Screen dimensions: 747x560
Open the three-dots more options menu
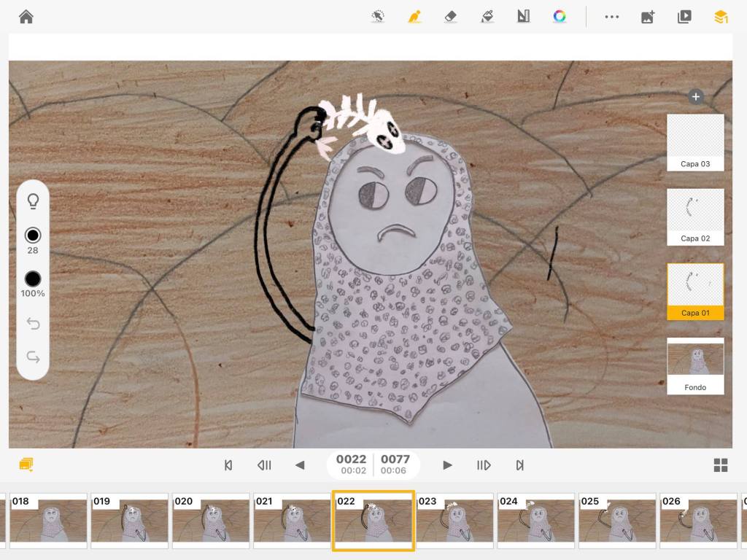pyautogui.click(x=611, y=17)
